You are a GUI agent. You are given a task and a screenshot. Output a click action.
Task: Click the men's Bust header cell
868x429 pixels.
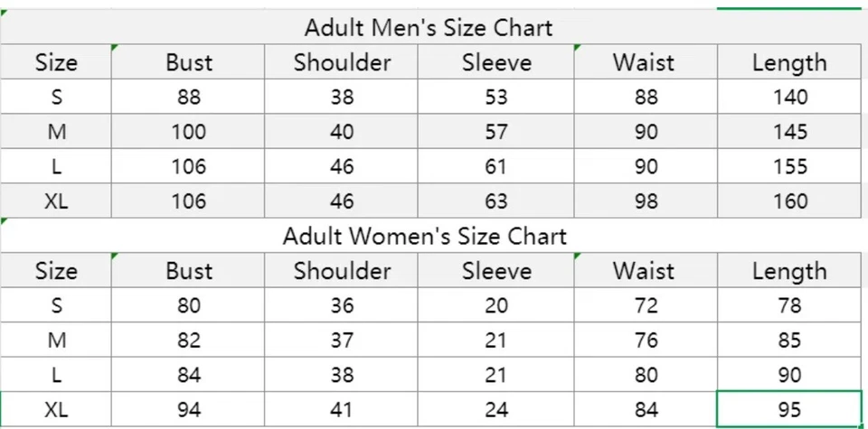(x=188, y=62)
